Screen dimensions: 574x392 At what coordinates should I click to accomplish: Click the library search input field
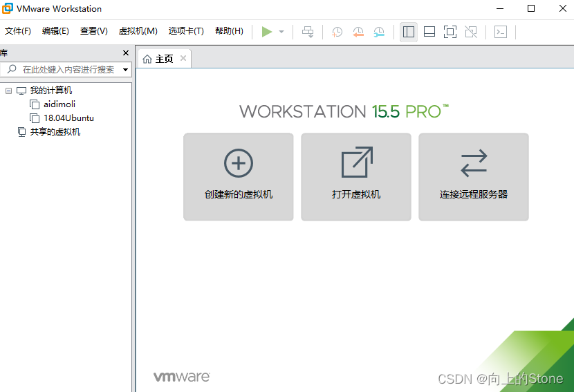(x=65, y=70)
